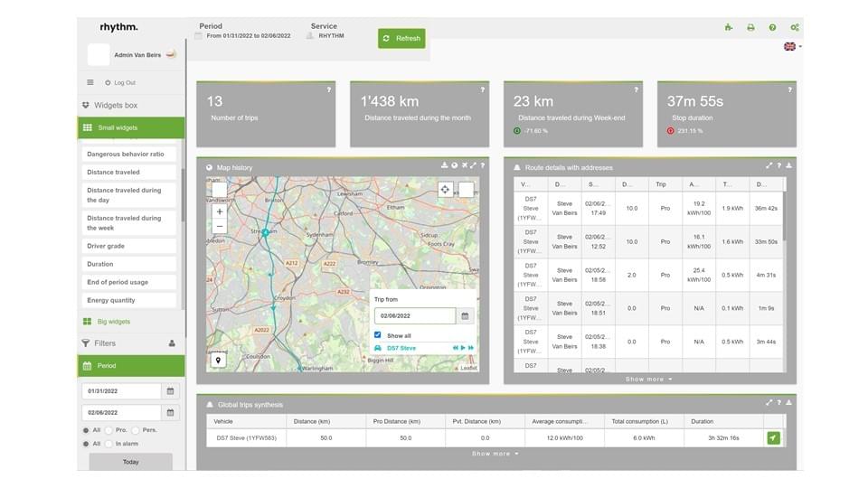Click the sidebar end date field 02/06/2022
Viewport: 868px width, 488px height.
[x=121, y=413]
